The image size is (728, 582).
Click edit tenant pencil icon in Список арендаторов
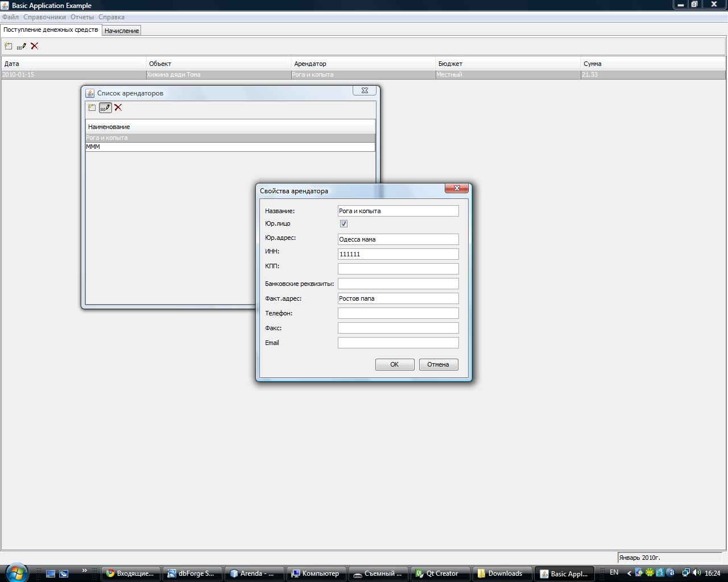pyautogui.click(x=105, y=107)
